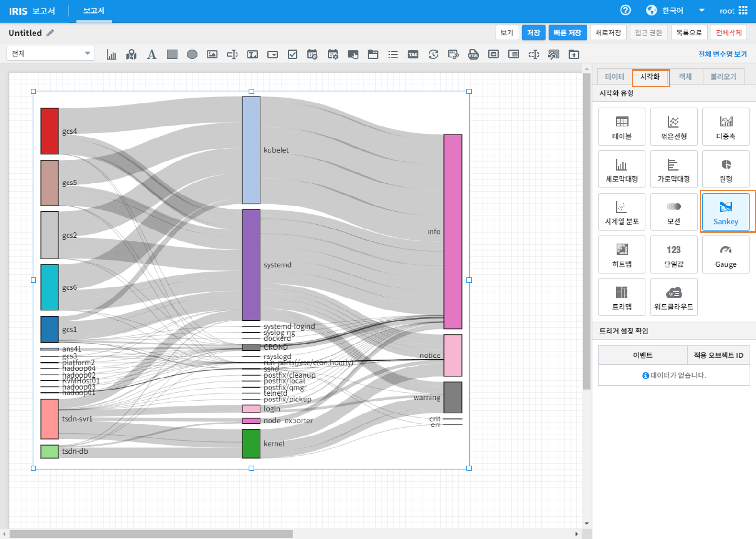Insert a TAG object
Image resolution: width=756 pixels, height=539 pixels.
413,55
